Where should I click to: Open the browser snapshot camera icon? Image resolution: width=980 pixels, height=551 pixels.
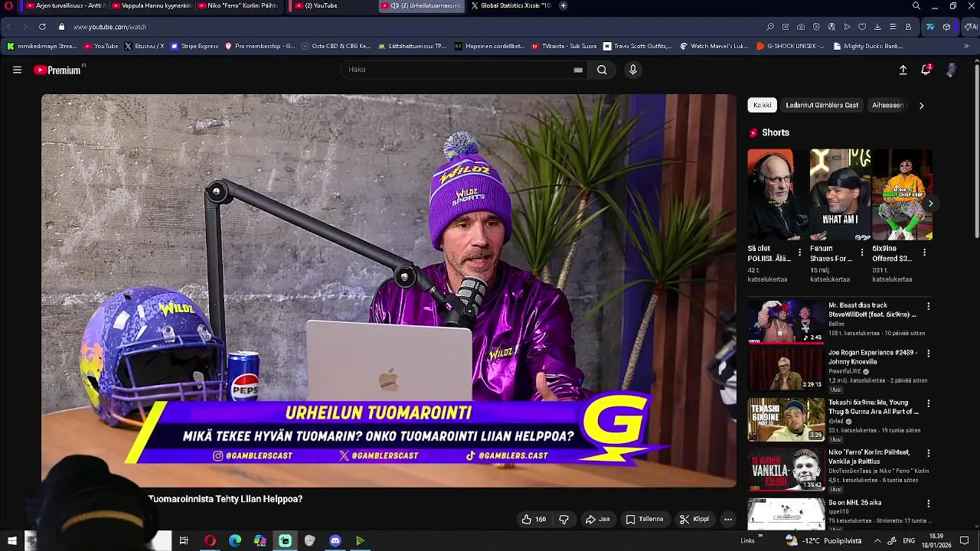pos(801,27)
